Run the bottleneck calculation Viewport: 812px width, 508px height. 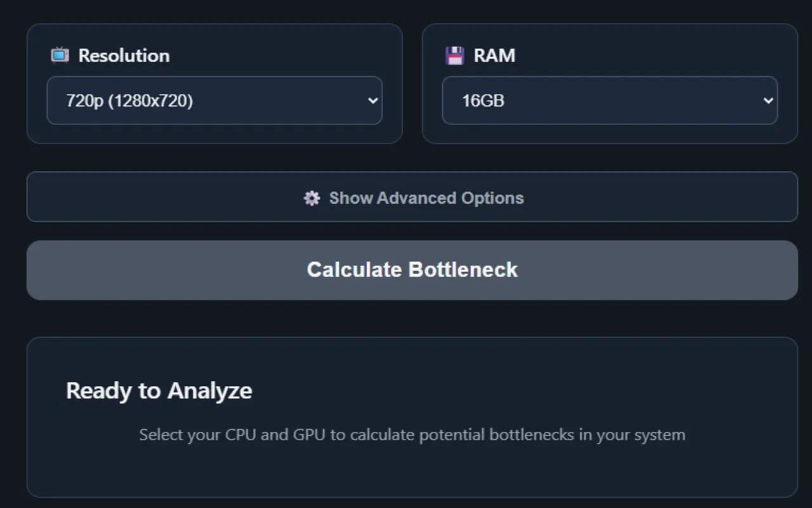pyautogui.click(x=412, y=270)
